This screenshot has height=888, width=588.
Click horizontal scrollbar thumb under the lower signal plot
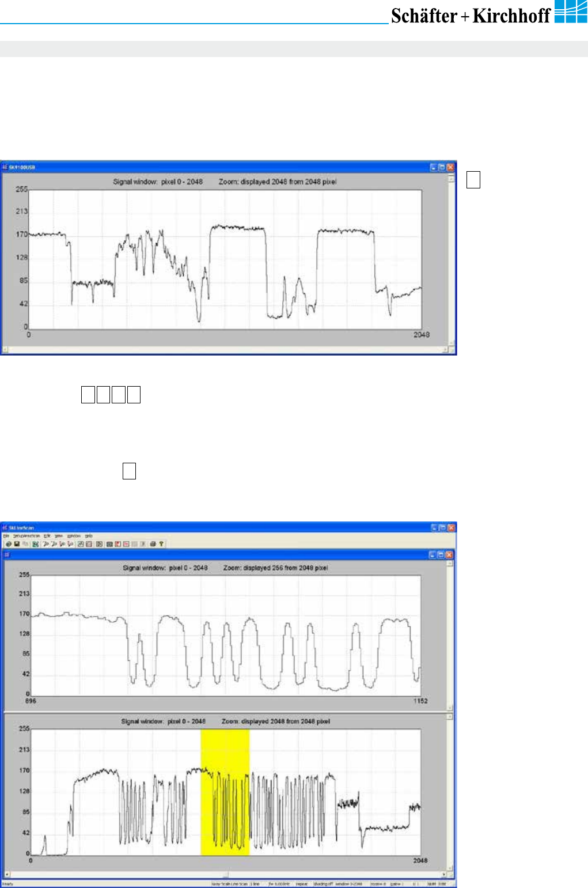click(226, 875)
